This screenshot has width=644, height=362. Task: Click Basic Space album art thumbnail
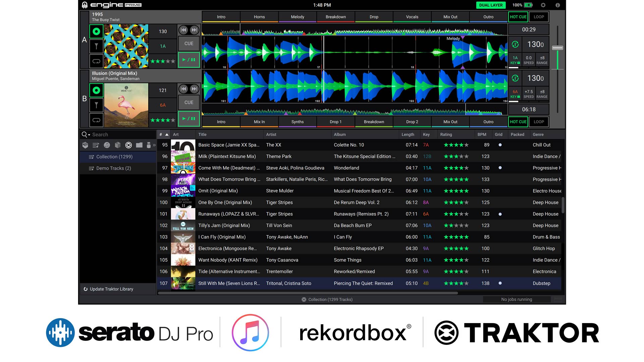coord(183,145)
